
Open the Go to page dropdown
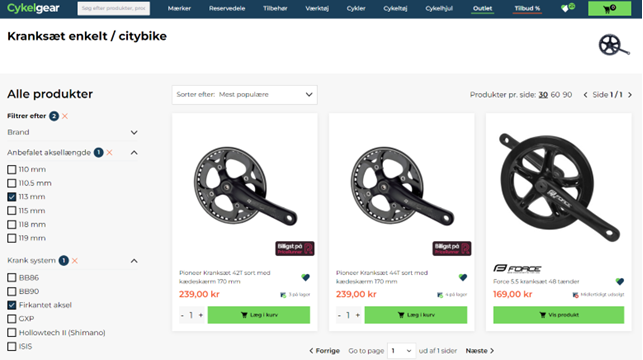[401, 351]
